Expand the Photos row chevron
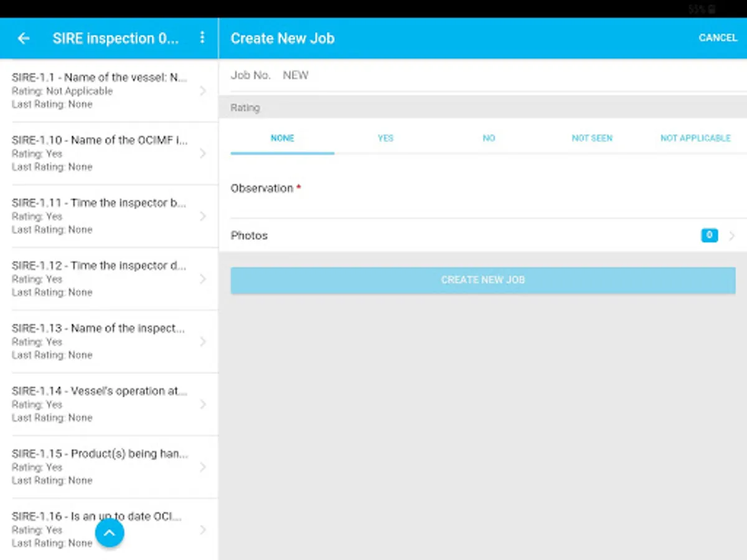This screenshot has width=747, height=560. pyautogui.click(x=732, y=236)
